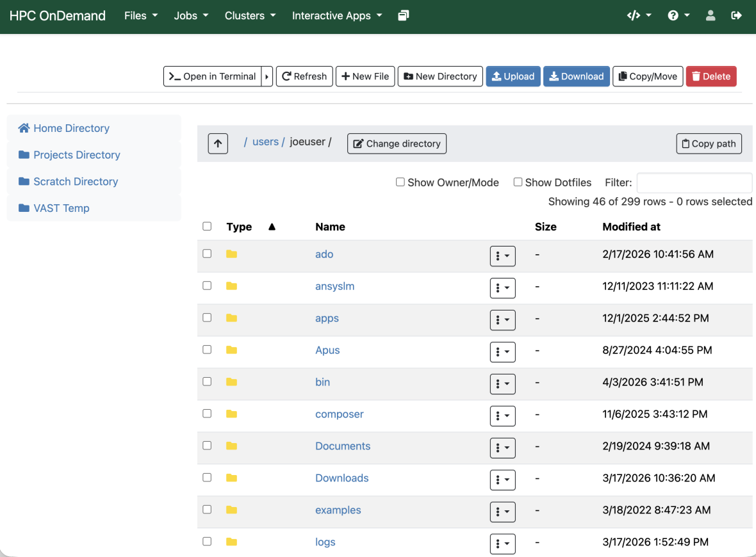Click the red Delete trash button
The width and height of the screenshot is (756, 557).
pos(711,76)
